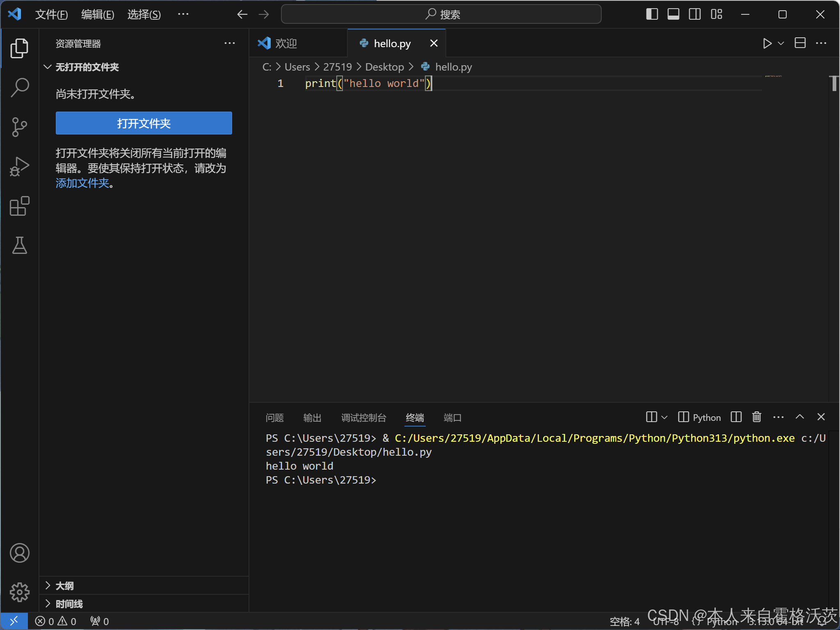This screenshot has width=840, height=630.
Task: Open the Testing flask view
Action: click(x=19, y=245)
